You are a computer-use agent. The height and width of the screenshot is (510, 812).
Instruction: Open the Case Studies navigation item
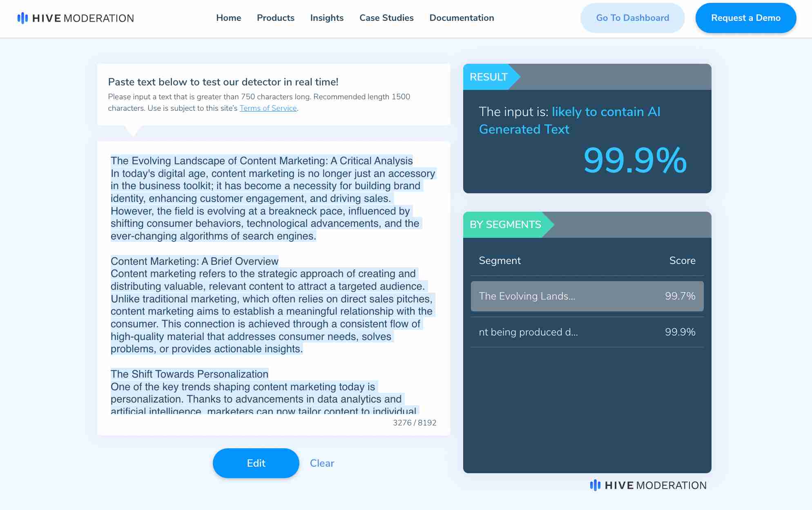tap(386, 18)
